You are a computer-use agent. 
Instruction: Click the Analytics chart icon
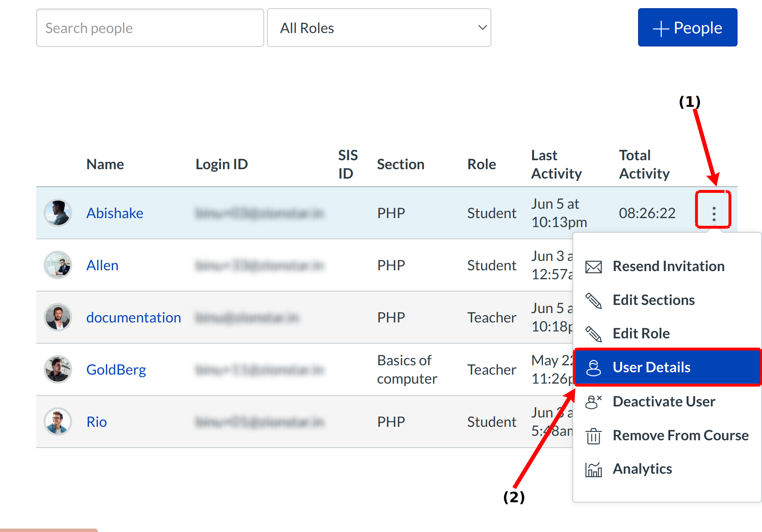click(593, 469)
